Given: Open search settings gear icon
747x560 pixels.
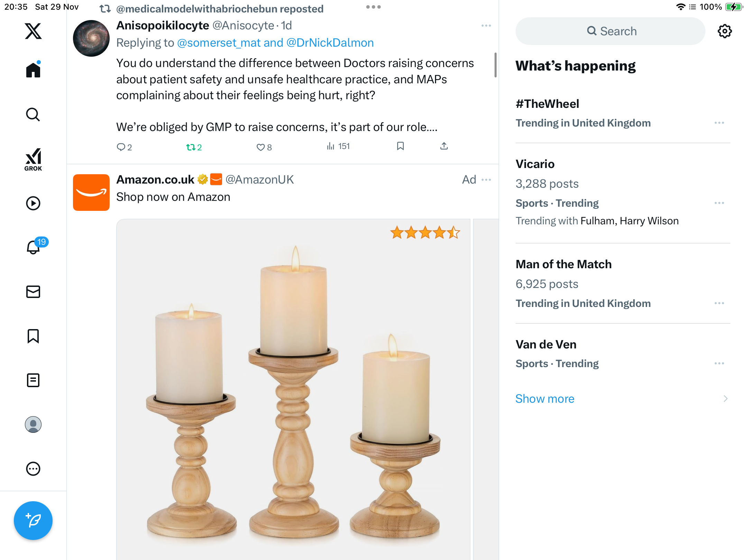Looking at the screenshot, I should [725, 31].
